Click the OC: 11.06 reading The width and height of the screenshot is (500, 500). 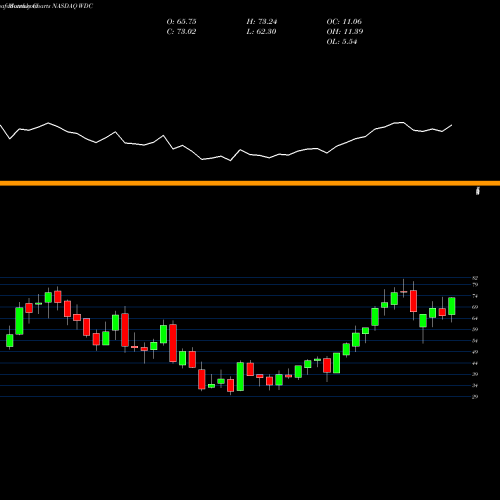point(344,22)
